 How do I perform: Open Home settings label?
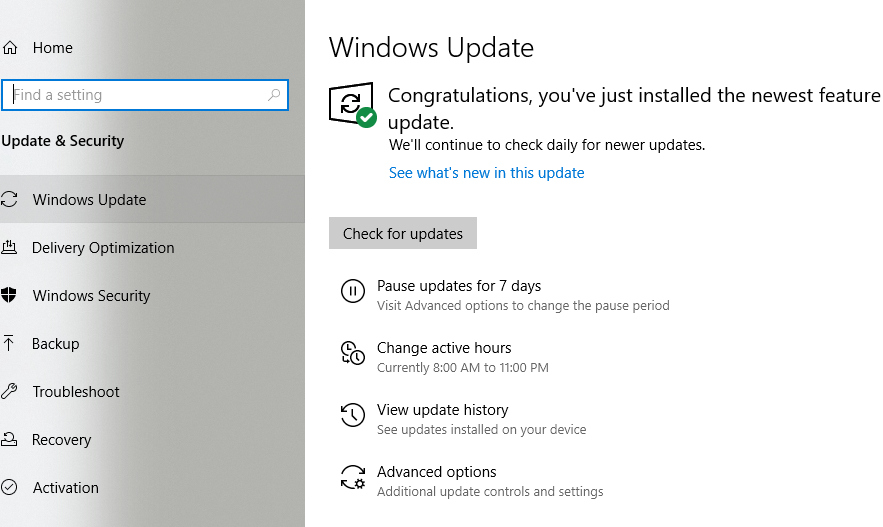tap(52, 48)
